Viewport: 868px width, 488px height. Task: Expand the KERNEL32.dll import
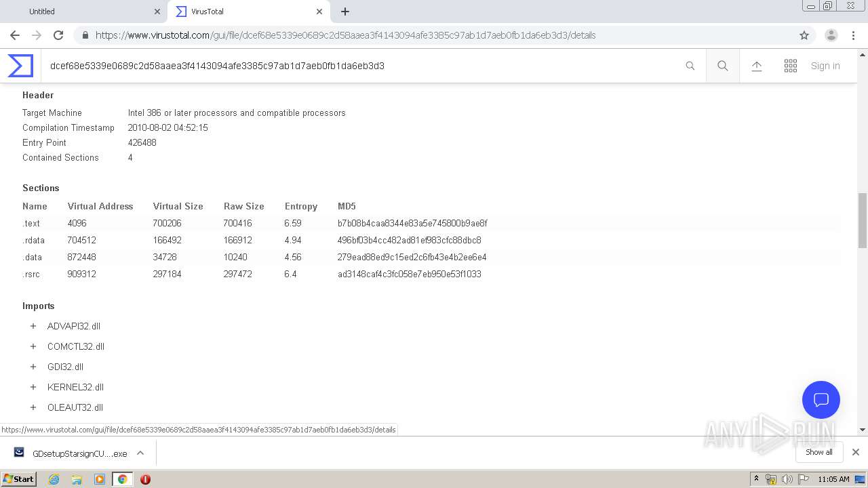click(33, 387)
